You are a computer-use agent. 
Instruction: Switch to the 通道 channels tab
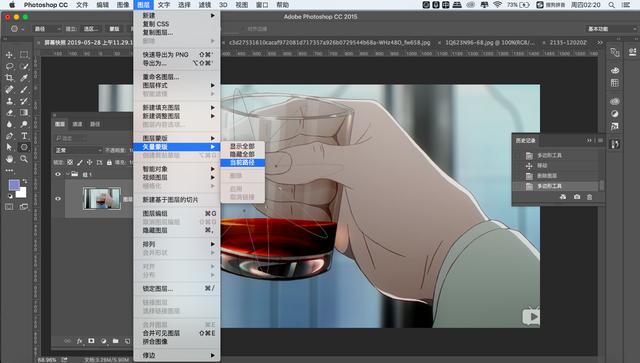click(x=77, y=124)
